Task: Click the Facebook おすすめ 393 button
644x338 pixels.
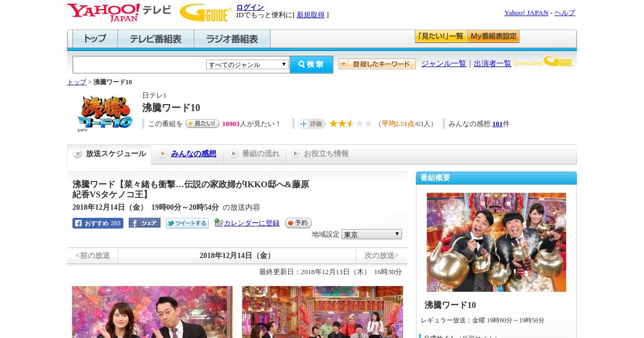Action: point(98,223)
